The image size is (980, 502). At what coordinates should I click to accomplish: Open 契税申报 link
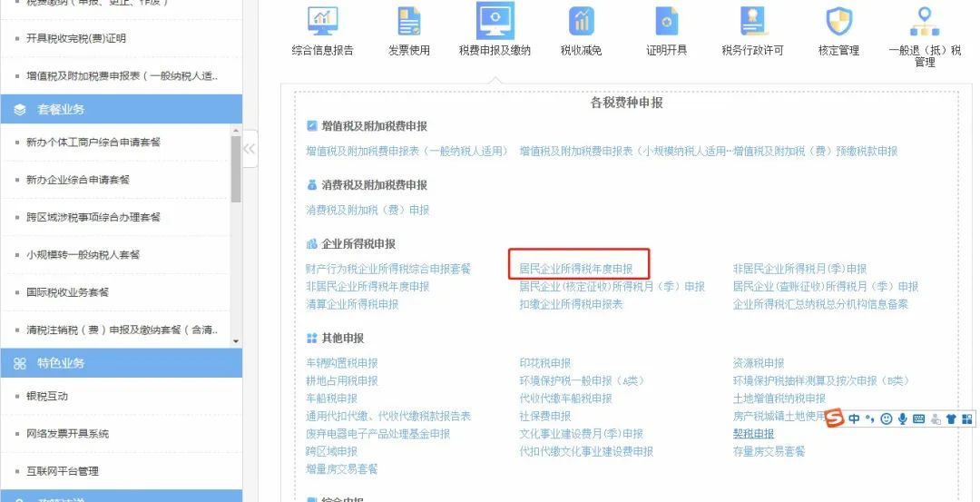click(x=754, y=433)
